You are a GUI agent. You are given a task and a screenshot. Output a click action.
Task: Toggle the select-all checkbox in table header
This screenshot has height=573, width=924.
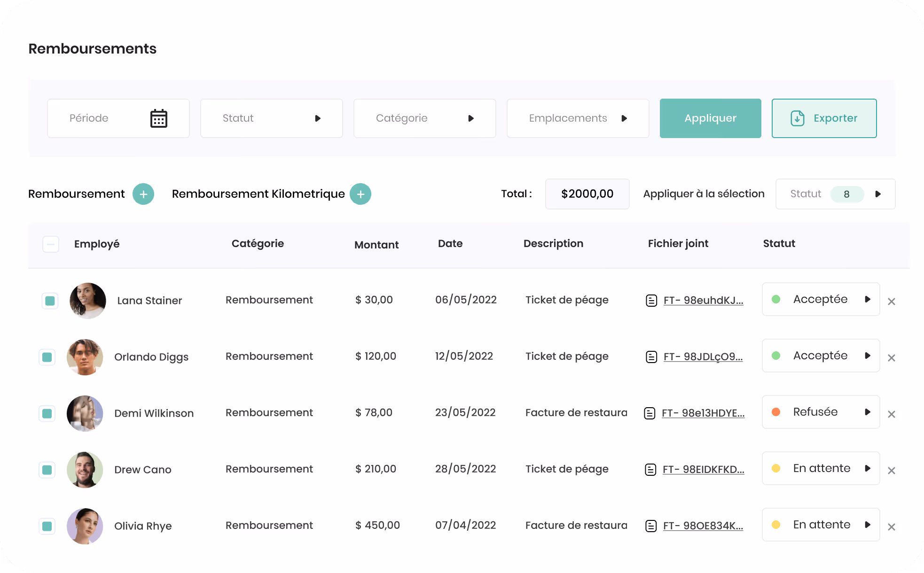click(x=51, y=244)
